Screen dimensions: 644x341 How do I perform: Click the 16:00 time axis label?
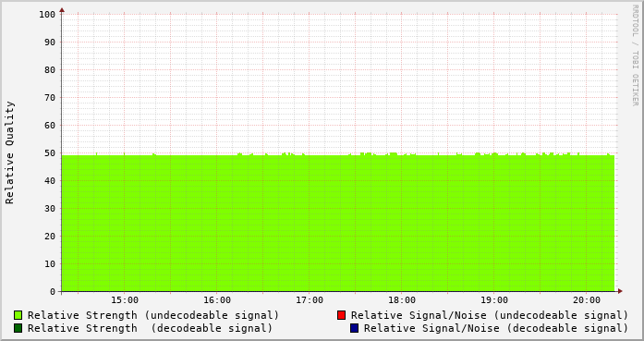(217, 300)
